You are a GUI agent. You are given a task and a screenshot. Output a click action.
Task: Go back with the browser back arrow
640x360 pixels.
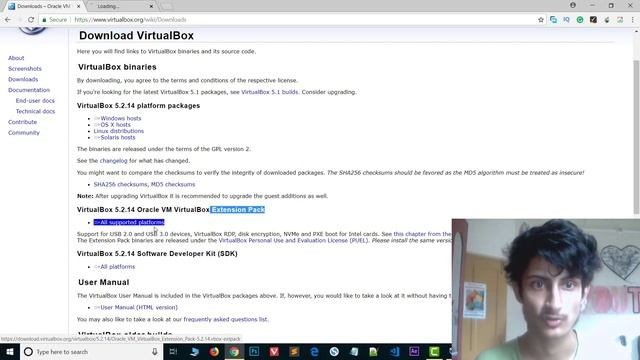[x=8, y=20]
